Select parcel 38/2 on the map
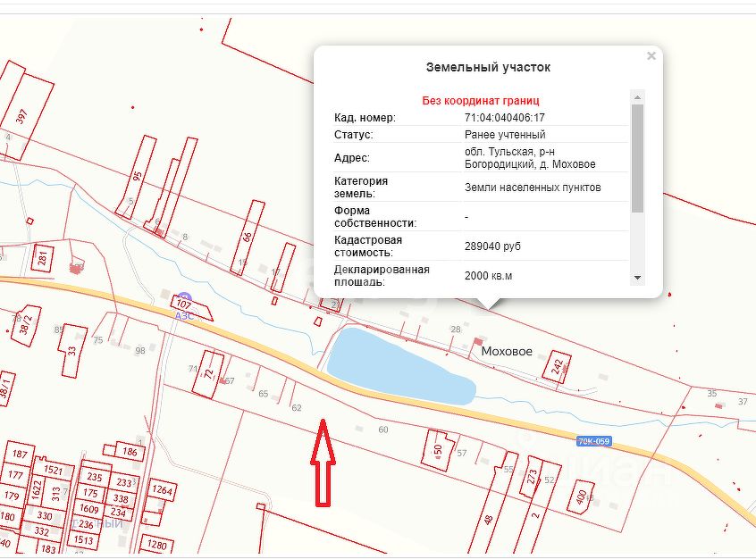Screen dimensions: 756x559 coord(25,325)
